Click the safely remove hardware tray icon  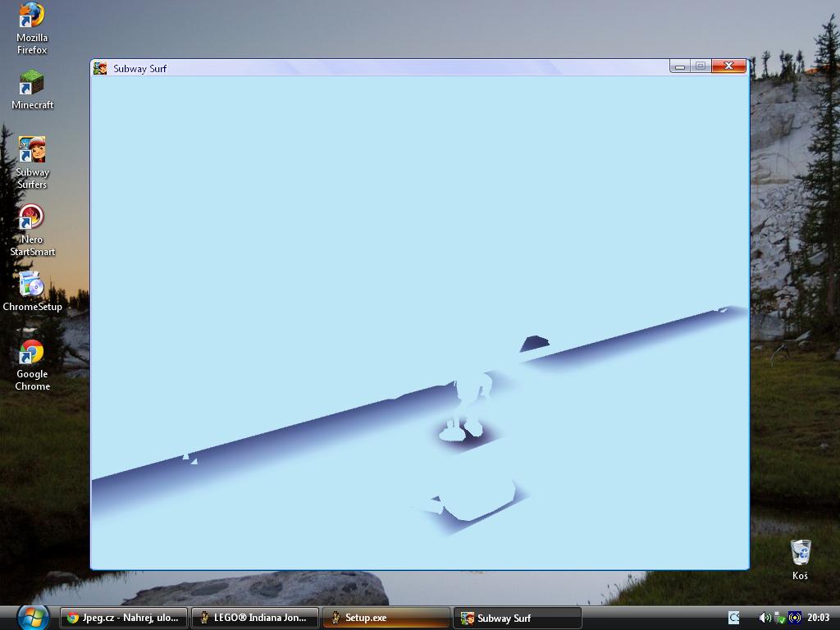[780, 618]
